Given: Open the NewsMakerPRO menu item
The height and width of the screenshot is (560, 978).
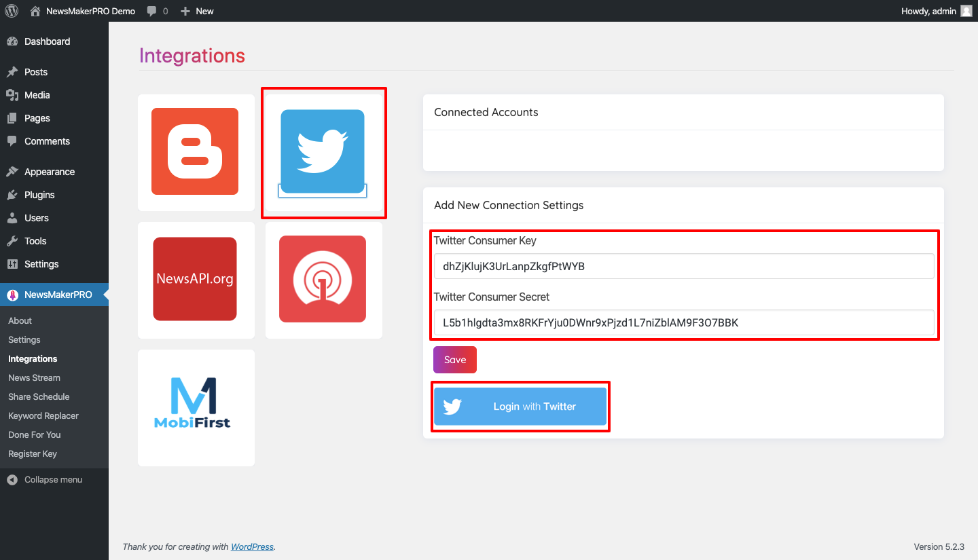Looking at the screenshot, I should tap(54, 295).
